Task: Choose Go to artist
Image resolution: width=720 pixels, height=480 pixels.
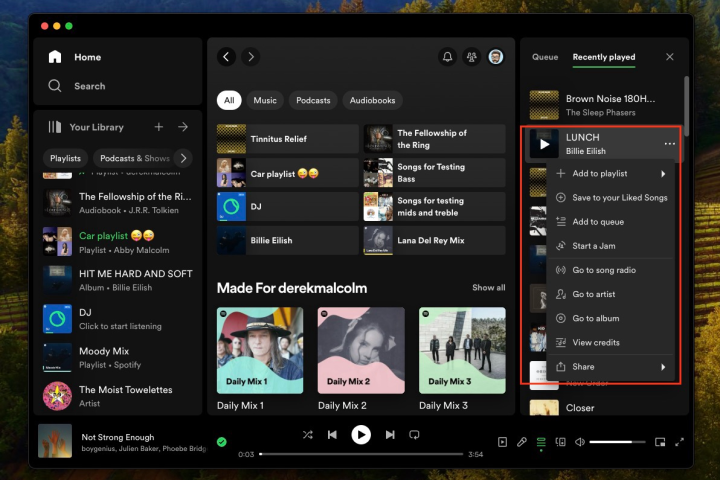Action: [611, 294]
